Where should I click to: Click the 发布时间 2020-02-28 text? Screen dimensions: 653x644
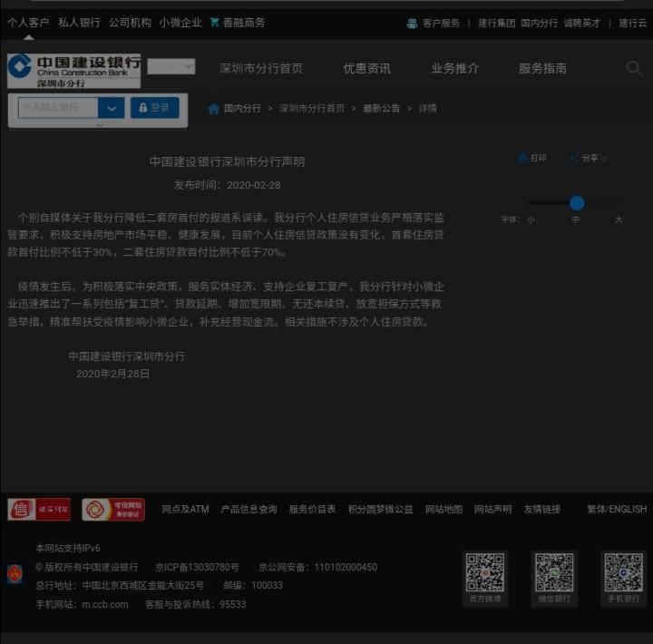click(x=228, y=185)
